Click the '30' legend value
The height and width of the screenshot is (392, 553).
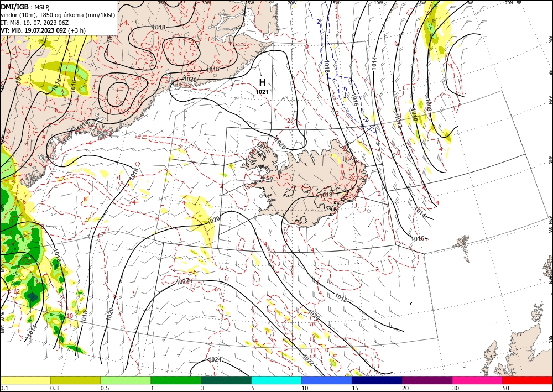456,388
